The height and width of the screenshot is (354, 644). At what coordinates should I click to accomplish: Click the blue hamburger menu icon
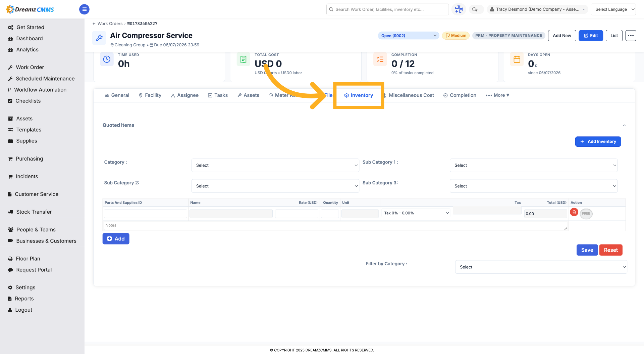pyautogui.click(x=84, y=9)
